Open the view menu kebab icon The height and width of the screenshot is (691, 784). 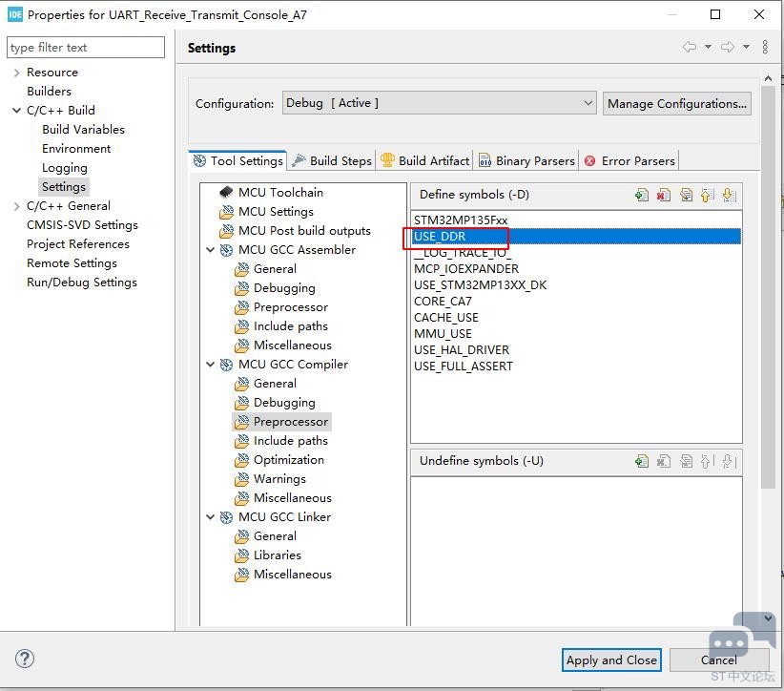point(765,47)
